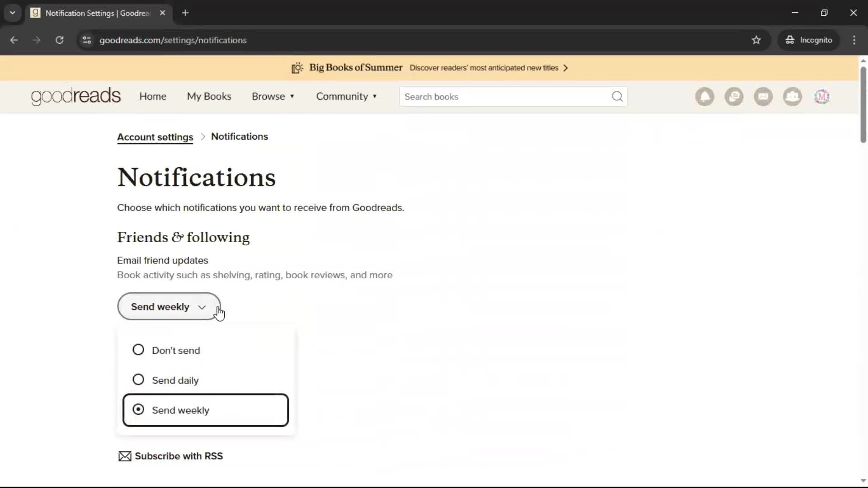868x488 pixels.
Task: Reload the current page
Action: [x=60, y=40]
